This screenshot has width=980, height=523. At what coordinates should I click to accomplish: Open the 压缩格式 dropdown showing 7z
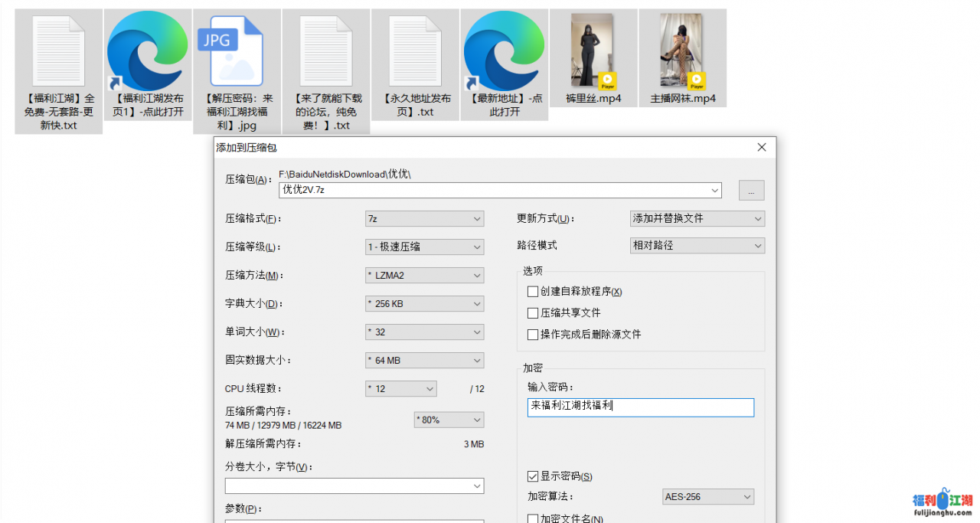pos(424,219)
